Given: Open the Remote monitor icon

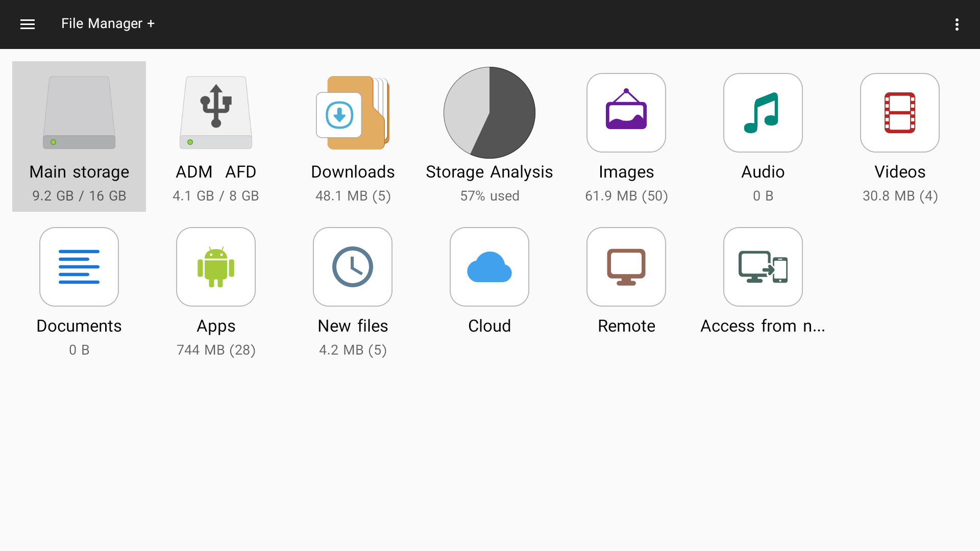Looking at the screenshot, I should pos(626,266).
